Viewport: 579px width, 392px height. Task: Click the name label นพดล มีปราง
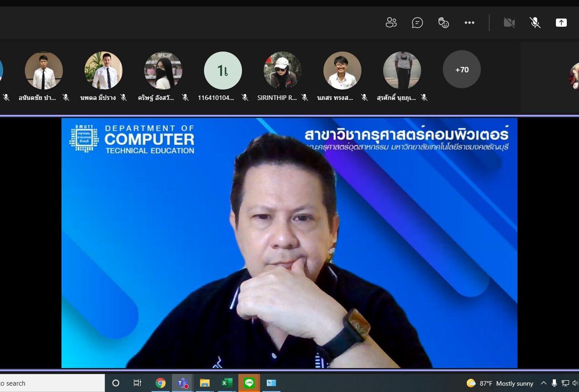click(98, 98)
